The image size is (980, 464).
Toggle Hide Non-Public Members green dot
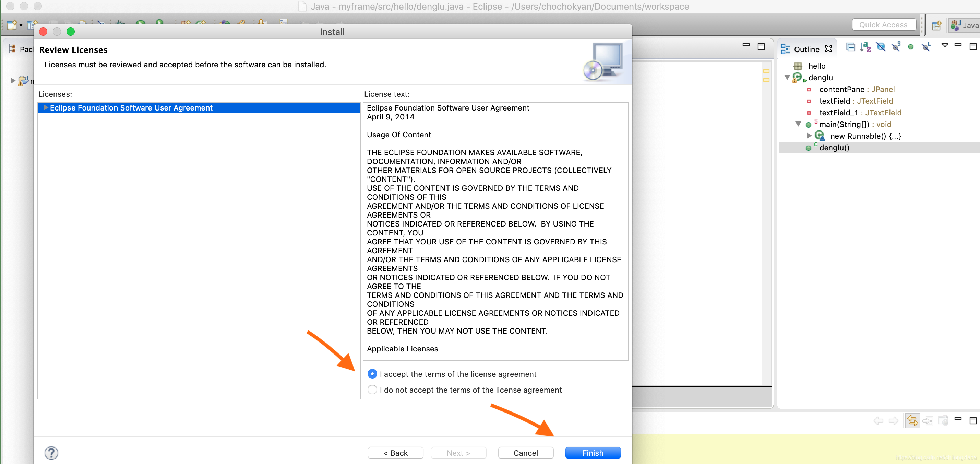tap(910, 47)
